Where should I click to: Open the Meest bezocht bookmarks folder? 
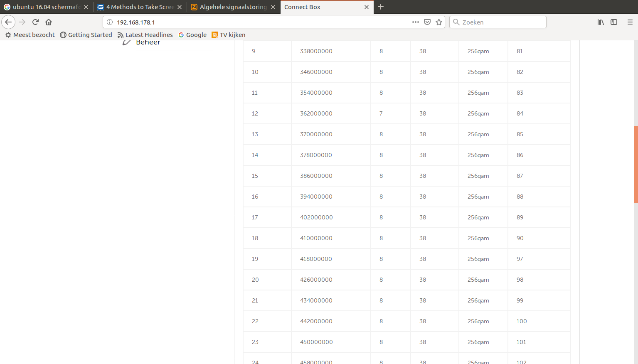(30, 35)
